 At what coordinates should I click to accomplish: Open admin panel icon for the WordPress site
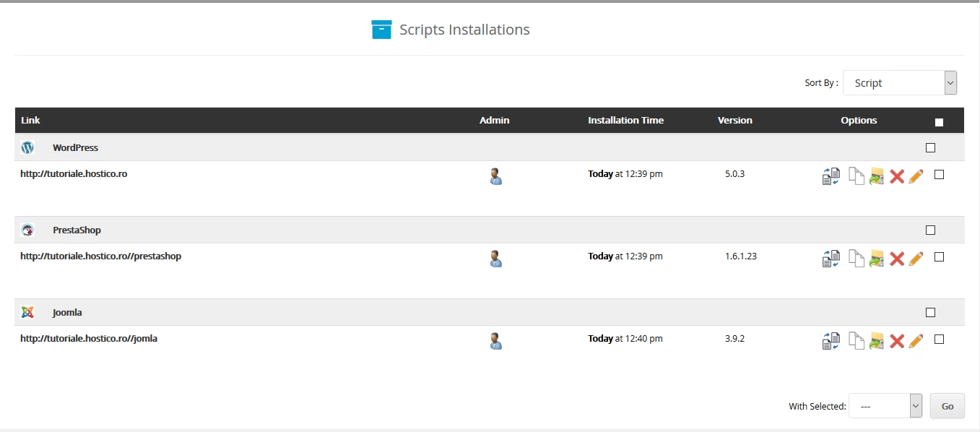tap(495, 176)
